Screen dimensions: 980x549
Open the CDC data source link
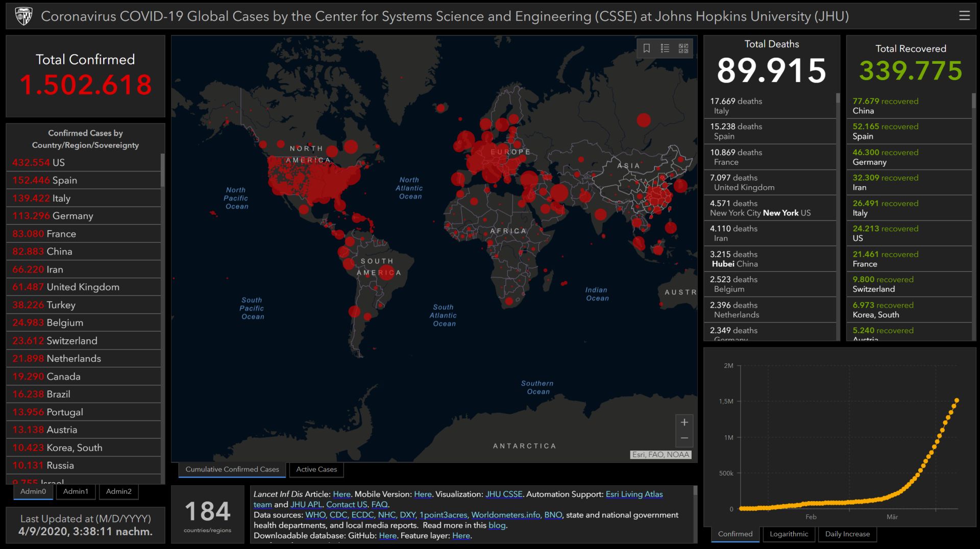click(x=338, y=515)
